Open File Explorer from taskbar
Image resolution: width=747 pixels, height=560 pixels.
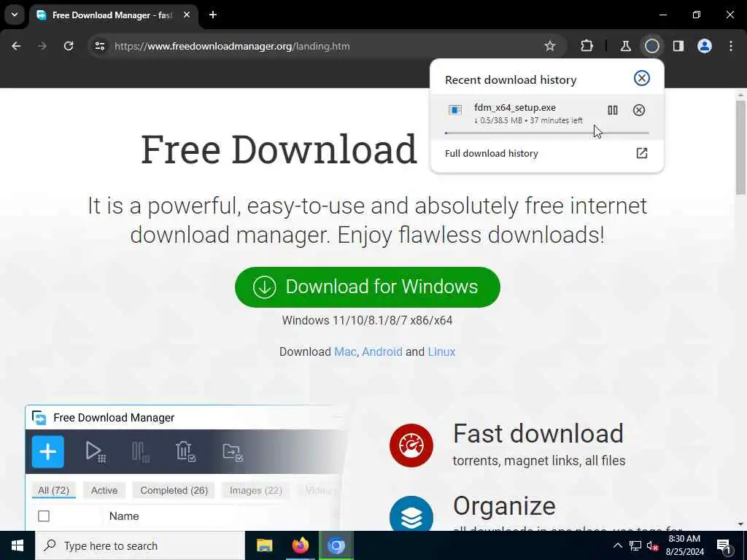point(264,545)
